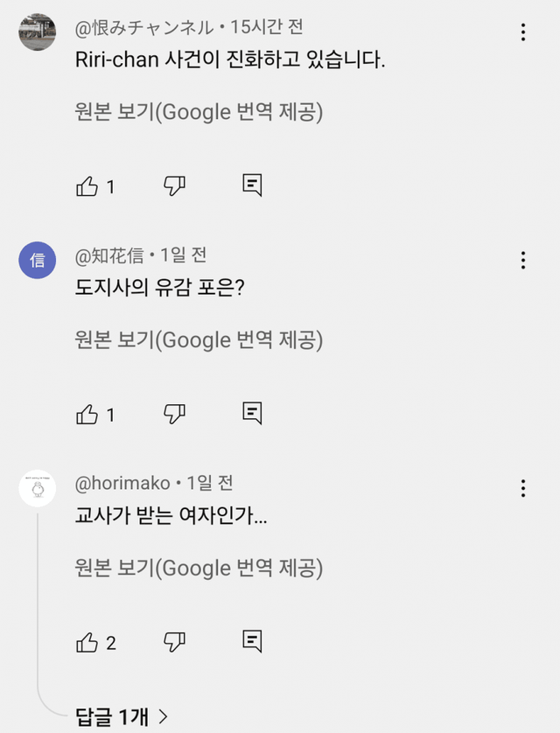Show original text of 도지사의 유감 comment
This screenshot has width=560, height=733.
[x=199, y=340]
